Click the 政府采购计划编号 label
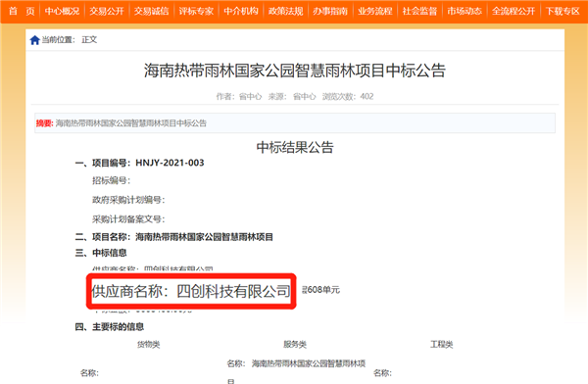This screenshot has width=588, height=384. coord(128,200)
